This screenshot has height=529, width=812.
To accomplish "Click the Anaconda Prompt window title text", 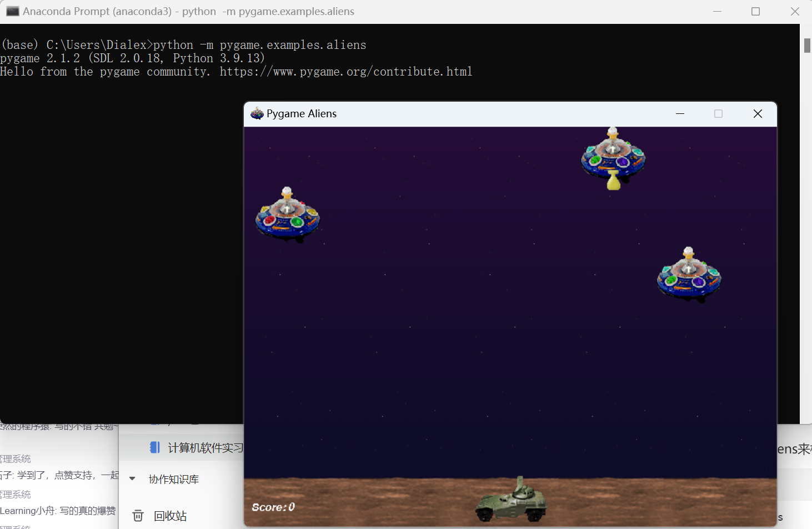I will click(188, 11).
